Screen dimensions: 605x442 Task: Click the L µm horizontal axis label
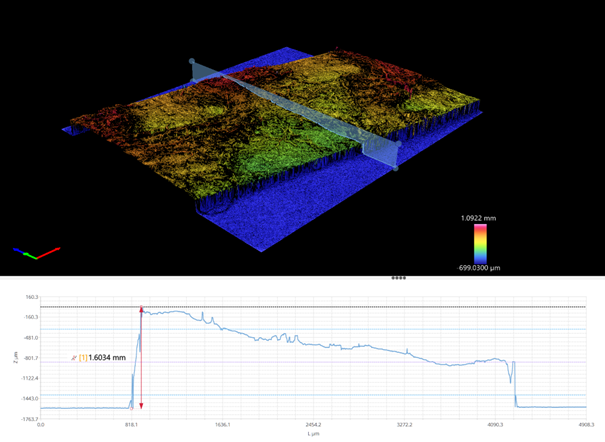click(313, 433)
